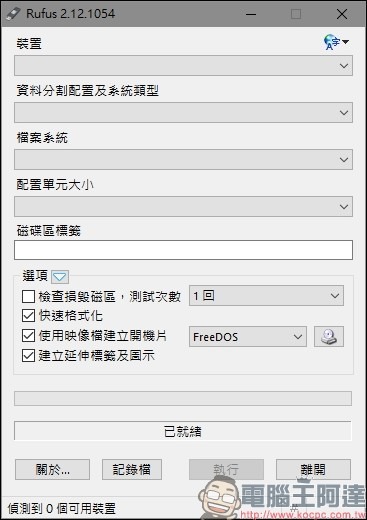Expand the 配置單元大小 cluster size dropdown
The image size is (367, 520).
click(x=183, y=207)
